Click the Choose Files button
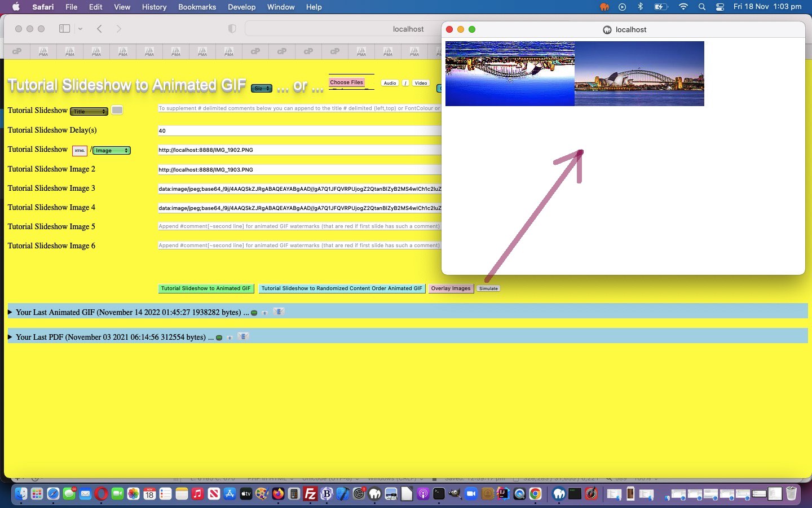The height and width of the screenshot is (508, 812). pos(346,82)
